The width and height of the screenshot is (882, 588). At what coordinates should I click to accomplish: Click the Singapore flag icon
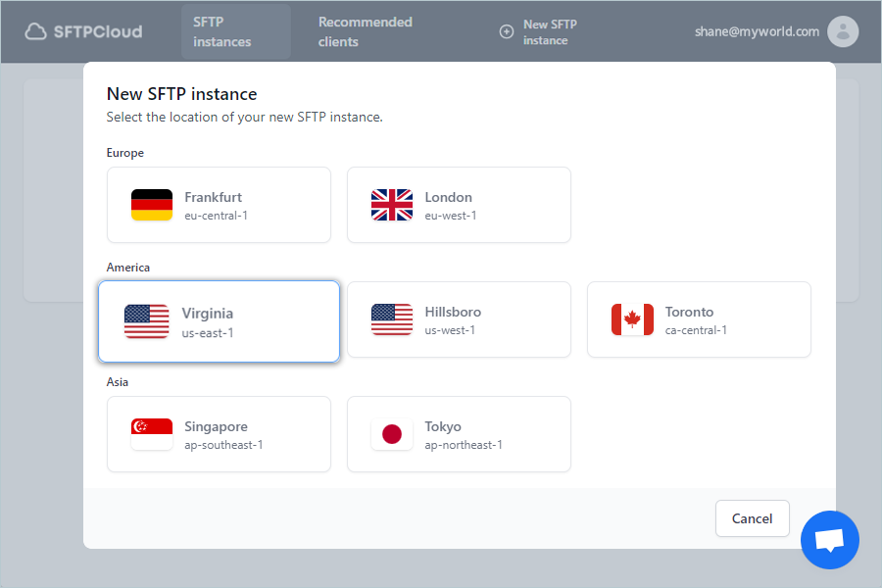click(x=152, y=434)
